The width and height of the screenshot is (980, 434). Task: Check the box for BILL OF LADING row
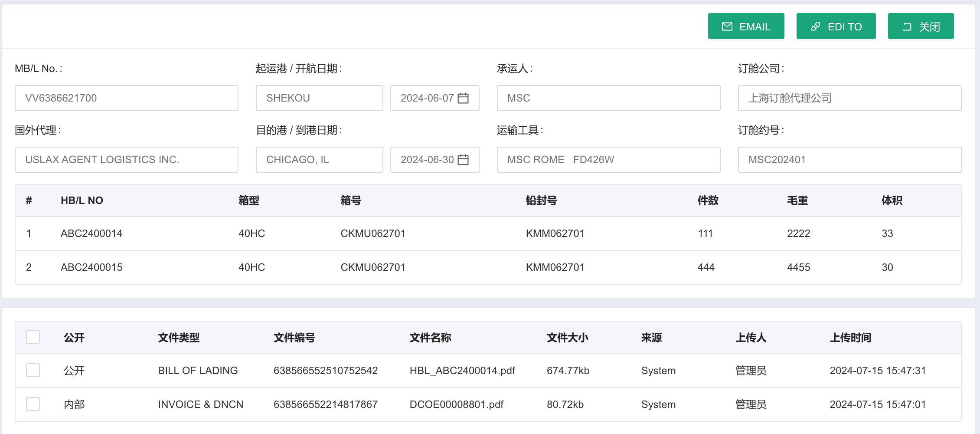pyautogui.click(x=33, y=370)
